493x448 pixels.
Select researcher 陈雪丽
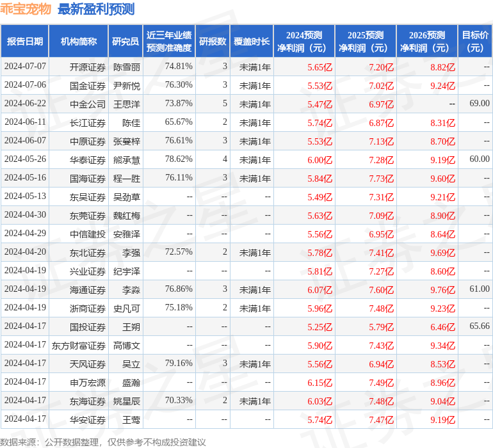pos(126,67)
